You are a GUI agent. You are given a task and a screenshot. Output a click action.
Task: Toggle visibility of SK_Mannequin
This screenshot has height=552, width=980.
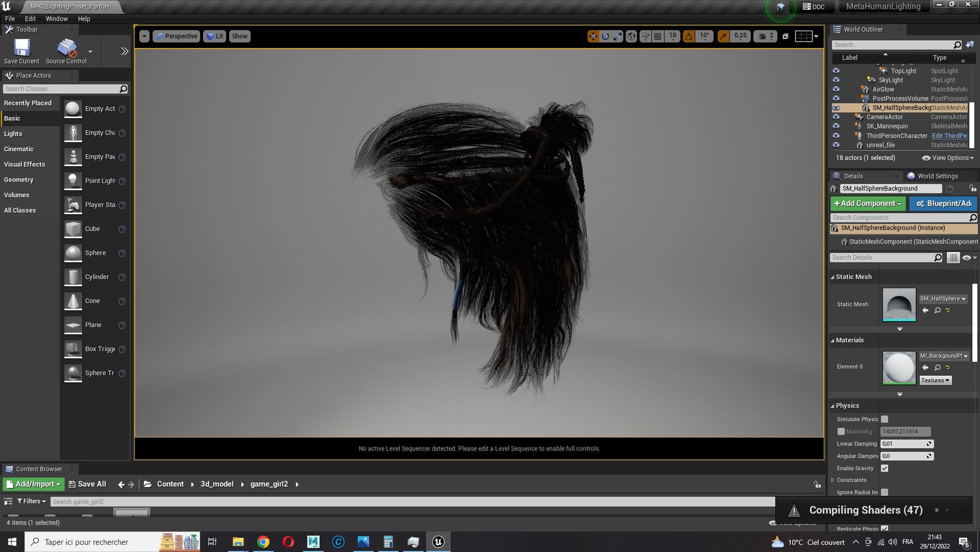836,126
